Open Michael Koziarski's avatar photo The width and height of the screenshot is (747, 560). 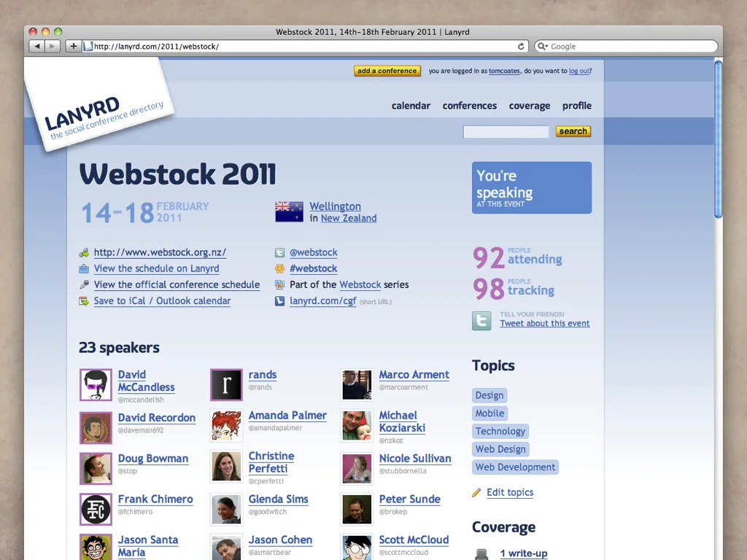(357, 426)
